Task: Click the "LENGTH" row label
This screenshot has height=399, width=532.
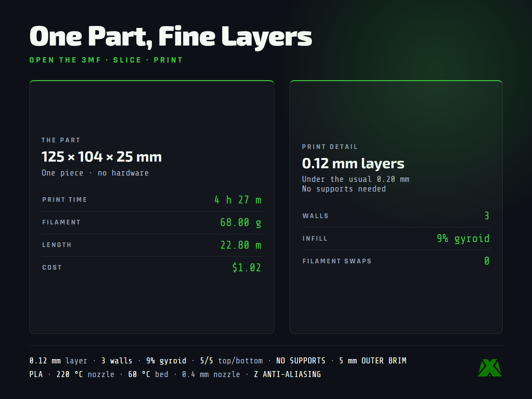Action: click(57, 245)
